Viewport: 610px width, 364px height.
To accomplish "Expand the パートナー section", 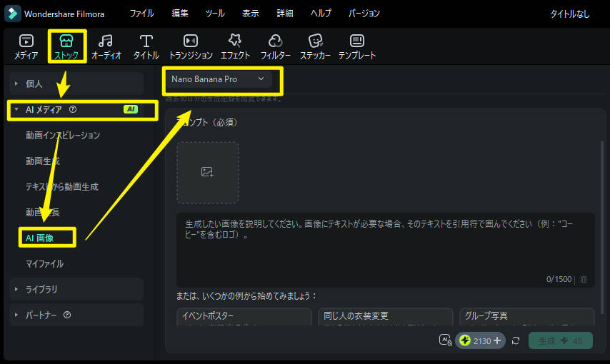I will tap(76, 315).
